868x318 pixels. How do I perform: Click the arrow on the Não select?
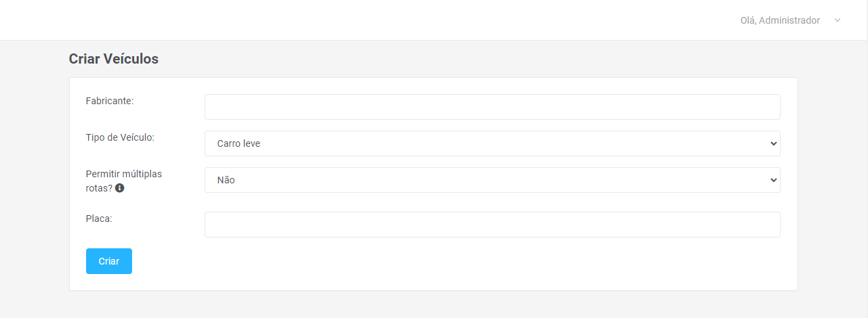click(x=773, y=180)
